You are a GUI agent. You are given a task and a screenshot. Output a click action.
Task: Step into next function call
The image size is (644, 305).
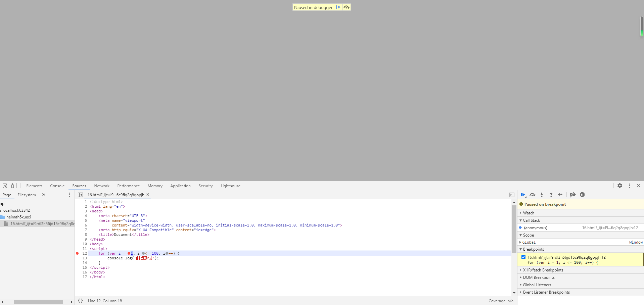[542, 195]
